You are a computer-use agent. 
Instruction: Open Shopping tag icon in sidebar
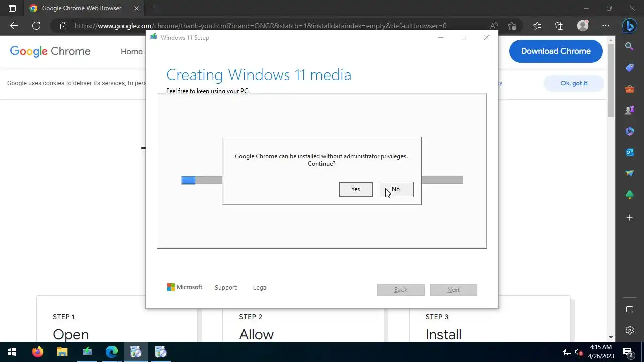(x=629, y=68)
